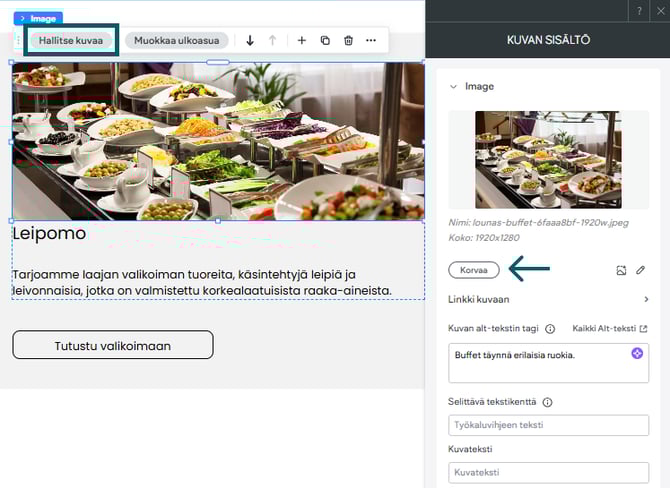Click the duplicate icon in image toolbar
The image size is (670, 488).
(325, 40)
